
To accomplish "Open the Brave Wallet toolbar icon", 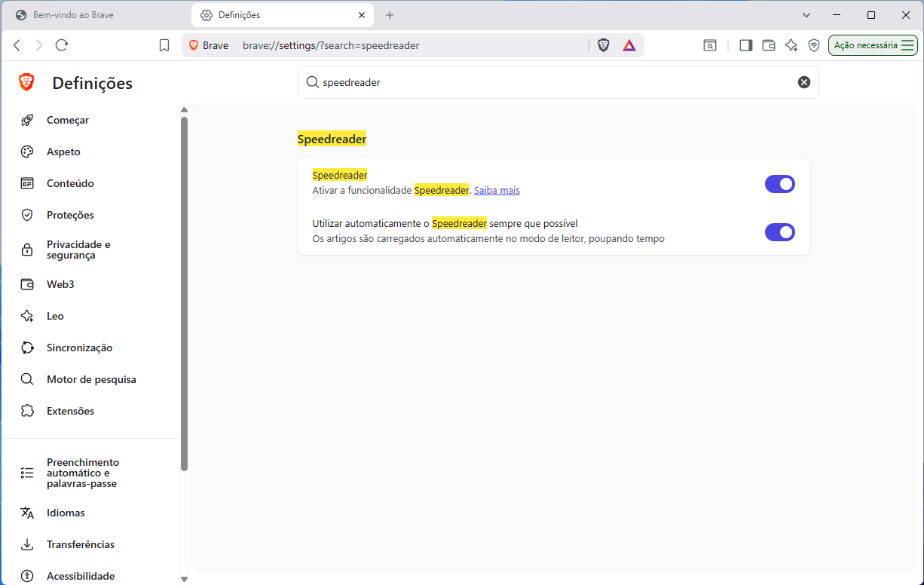I will (x=769, y=45).
